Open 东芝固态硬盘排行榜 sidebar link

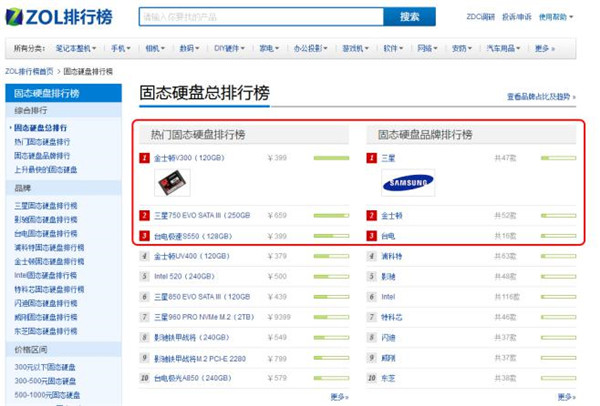(x=46, y=331)
